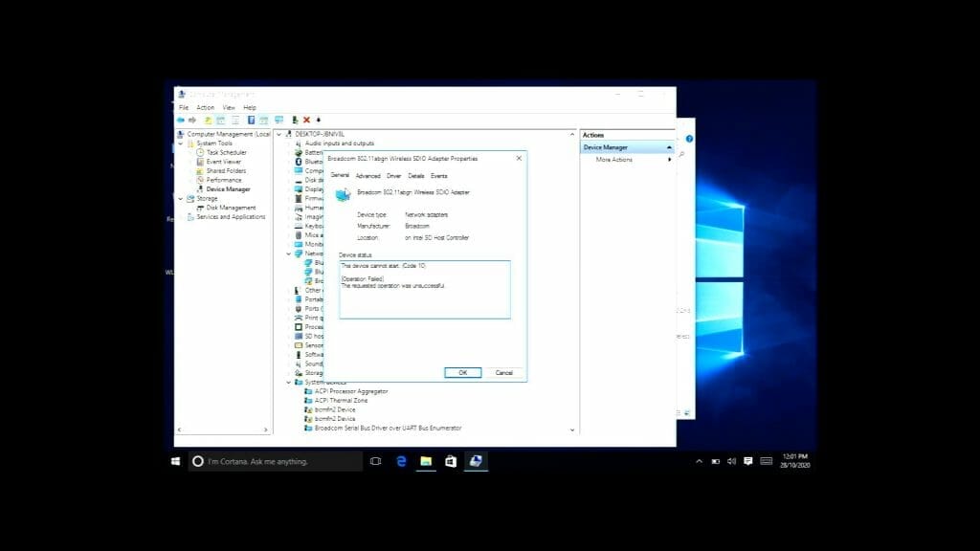Select the Disable Device red X toolbar icon
This screenshot has width=980, height=551.
(306, 119)
